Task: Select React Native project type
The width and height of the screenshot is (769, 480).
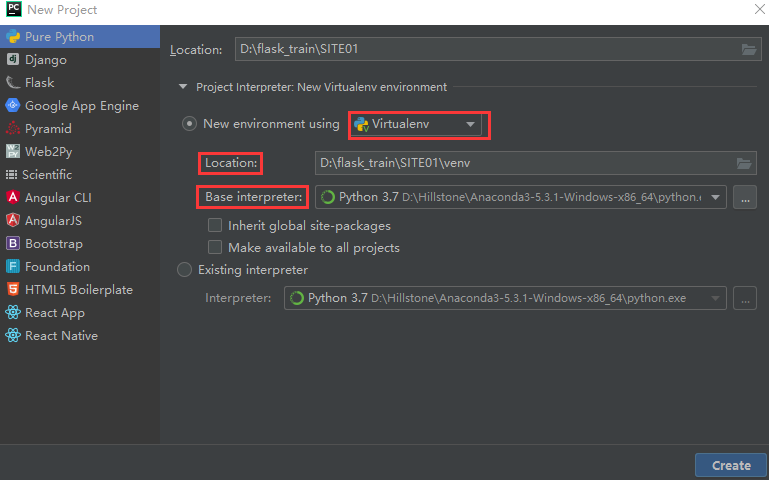Action: pos(80,335)
